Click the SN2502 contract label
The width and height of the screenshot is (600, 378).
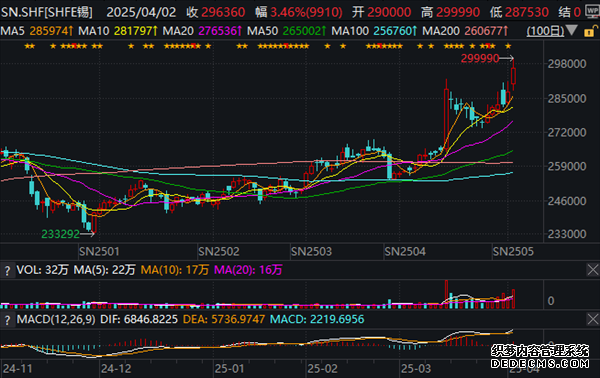(x=218, y=251)
